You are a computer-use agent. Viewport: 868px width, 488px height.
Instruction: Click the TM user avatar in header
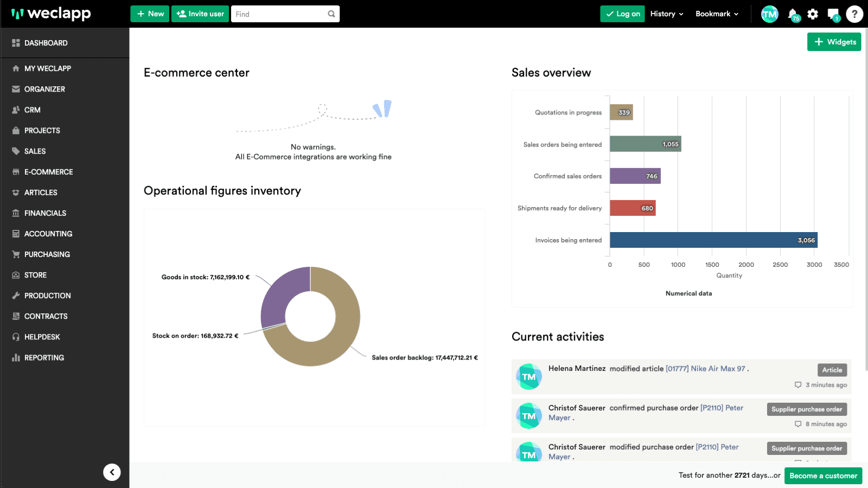coord(769,14)
